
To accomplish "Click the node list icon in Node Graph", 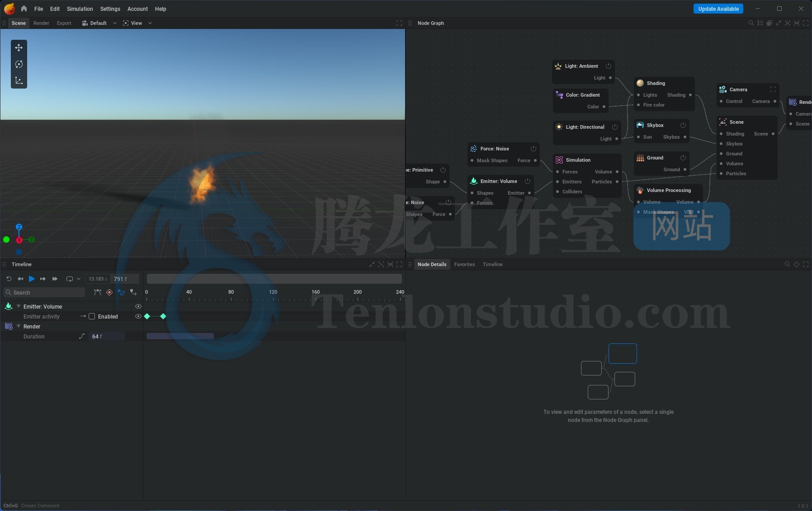I will 760,23.
